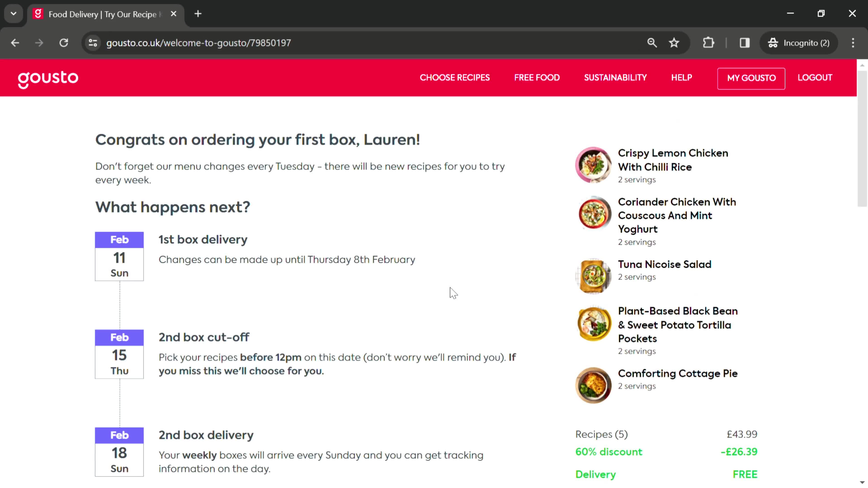Open the CHOOSE RECIPES navigation menu
Viewport: 868px width, 488px height.
[x=455, y=77]
